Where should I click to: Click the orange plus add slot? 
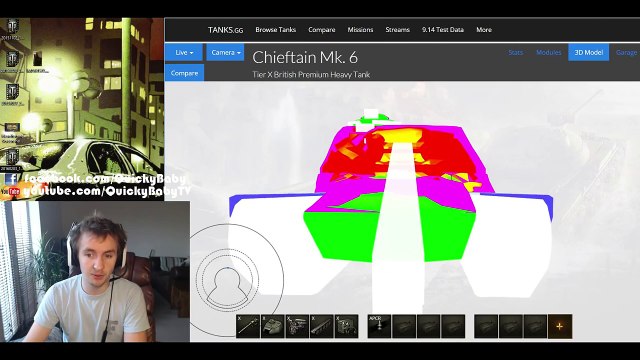560,326
